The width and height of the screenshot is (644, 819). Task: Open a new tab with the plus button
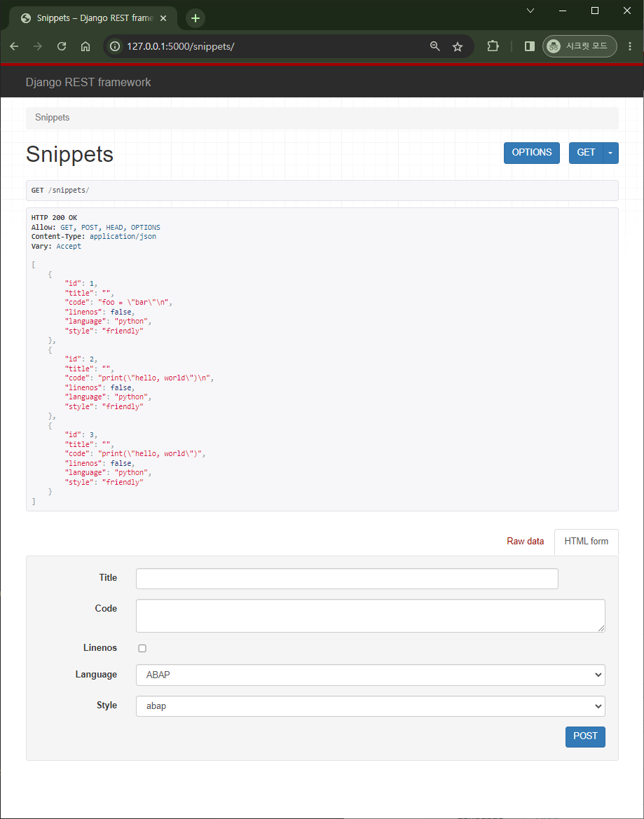[196, 18]
